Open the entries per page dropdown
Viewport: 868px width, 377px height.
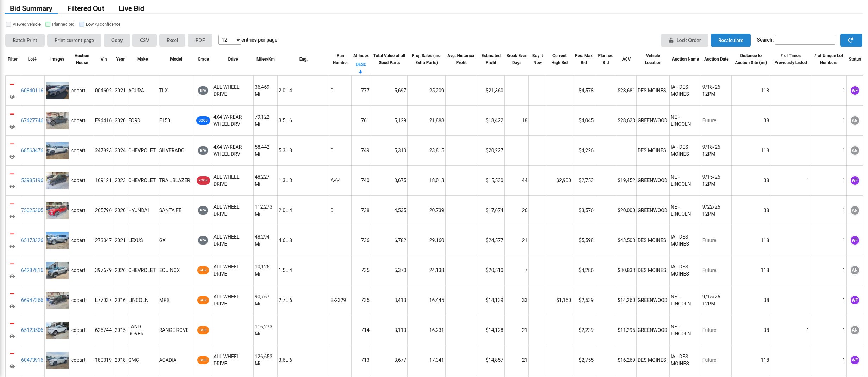[x=230, y=40]
